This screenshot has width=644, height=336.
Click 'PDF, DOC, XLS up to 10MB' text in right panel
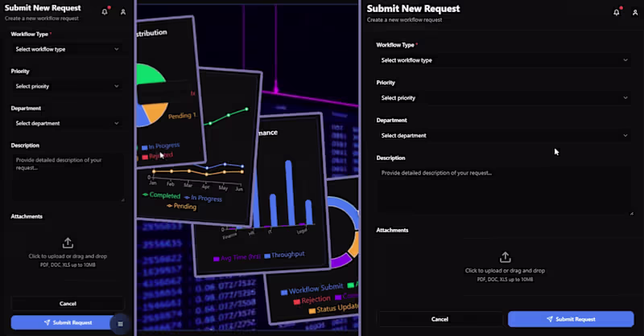coord(505,280)
